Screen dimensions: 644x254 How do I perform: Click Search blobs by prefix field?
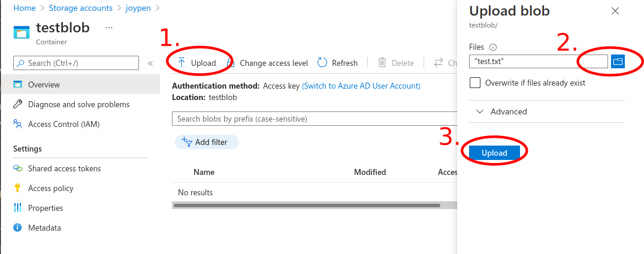315,119
